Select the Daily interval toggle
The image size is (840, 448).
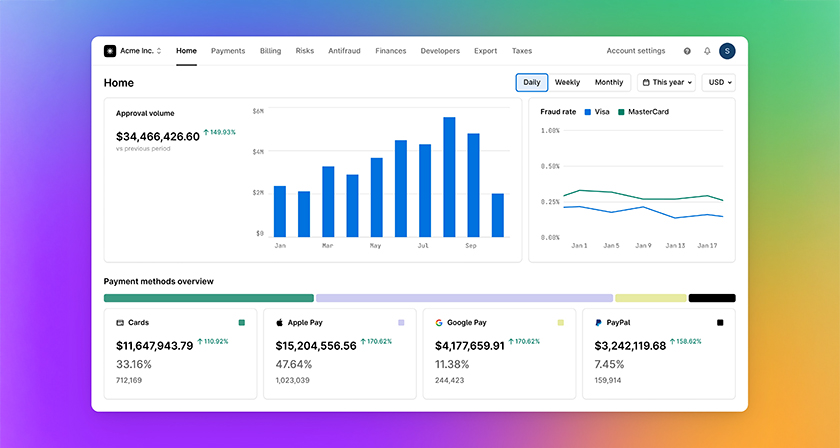(x=532, y=83)
